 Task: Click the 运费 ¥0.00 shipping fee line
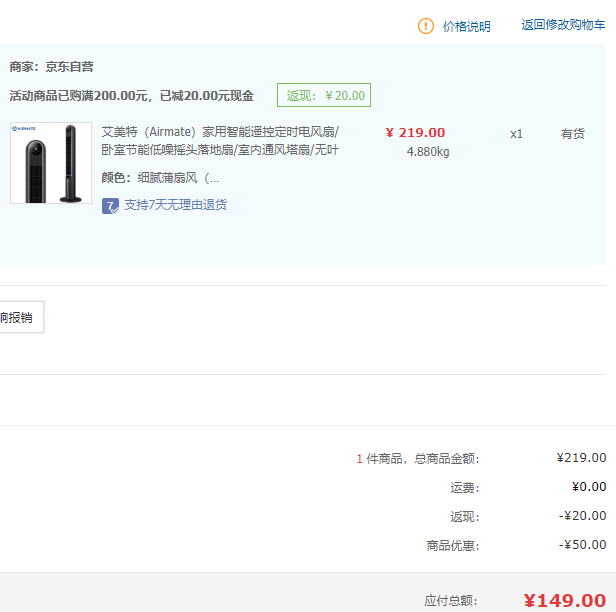pos(528,487)
